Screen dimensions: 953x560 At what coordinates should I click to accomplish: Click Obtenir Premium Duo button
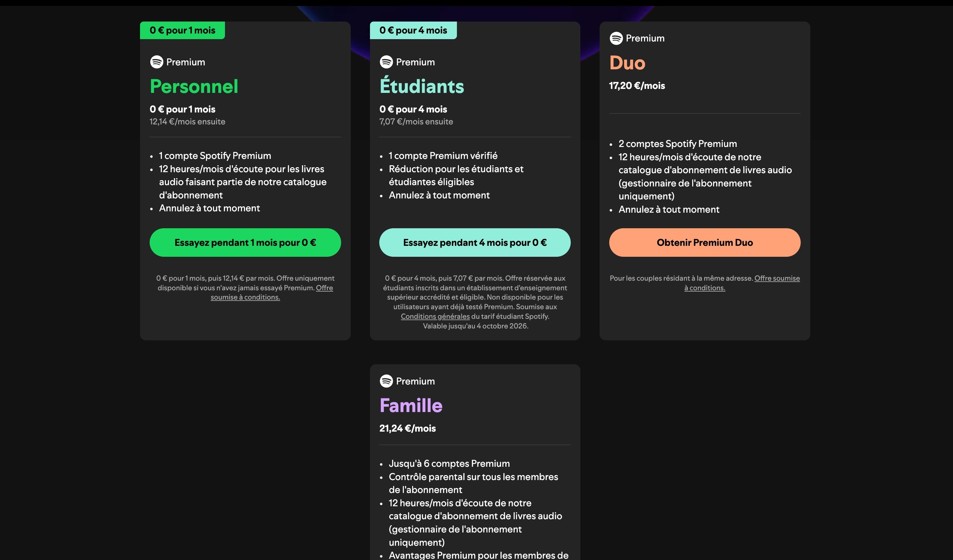point(704,243)
